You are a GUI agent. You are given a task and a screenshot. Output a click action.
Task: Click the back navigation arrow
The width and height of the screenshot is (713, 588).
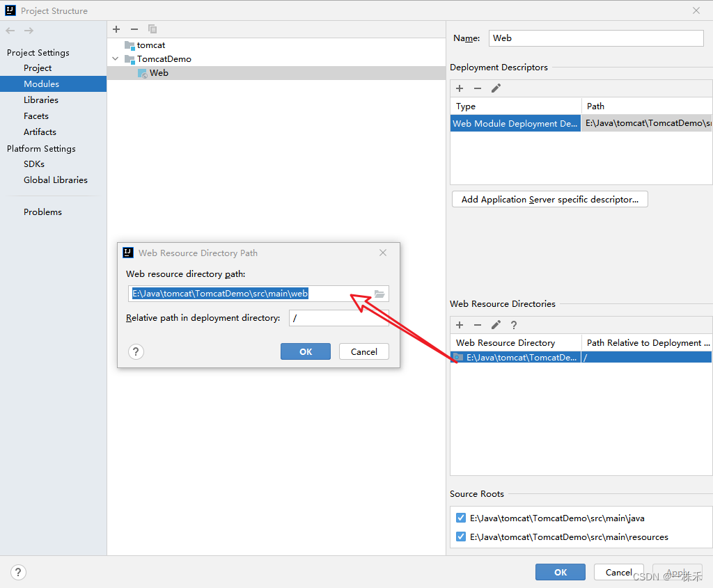pyautogui.click(x=10, y=31)
